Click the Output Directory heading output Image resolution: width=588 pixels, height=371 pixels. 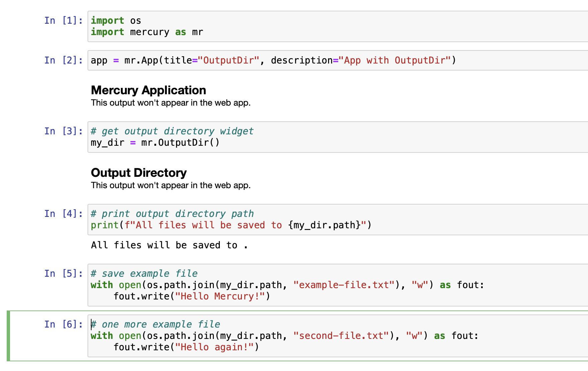click(139, 172)
